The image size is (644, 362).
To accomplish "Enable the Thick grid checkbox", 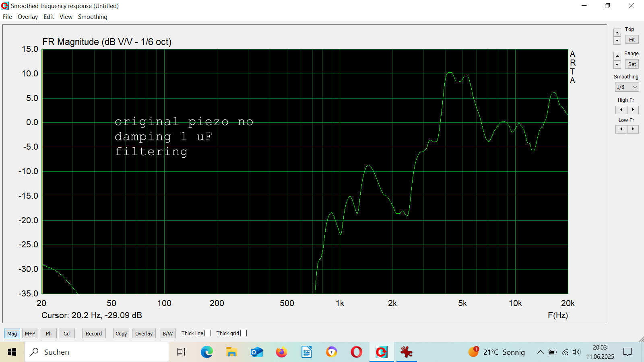I will pos(244,333).
